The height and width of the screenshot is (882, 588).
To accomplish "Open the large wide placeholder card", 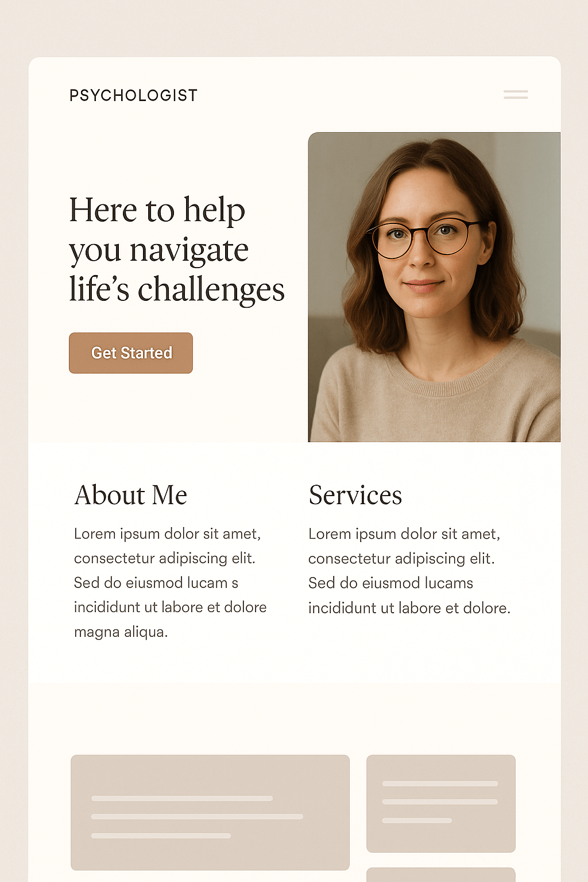I will click(x=210, y=813).
